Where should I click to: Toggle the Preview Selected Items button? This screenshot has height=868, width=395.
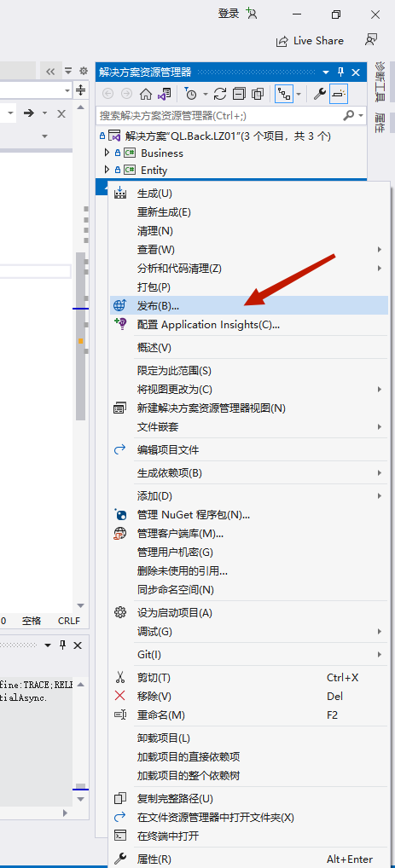pyautogui.click(x=339, y=94)
